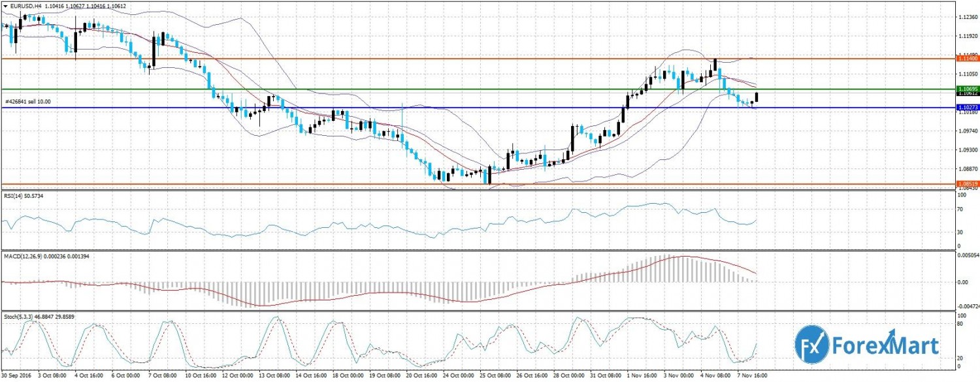Click the RSI 70 level scale value
980x382 pixels.
coord(960,209)
